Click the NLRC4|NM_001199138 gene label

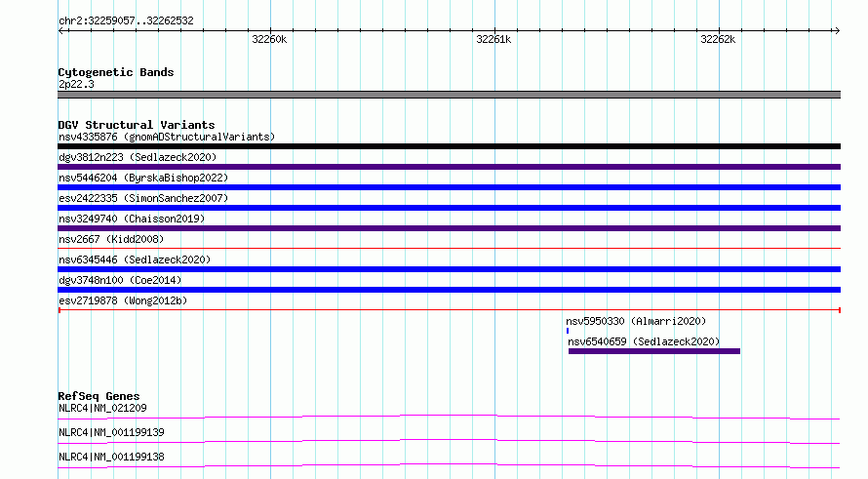pyautogui.click(x=111, y=457)
